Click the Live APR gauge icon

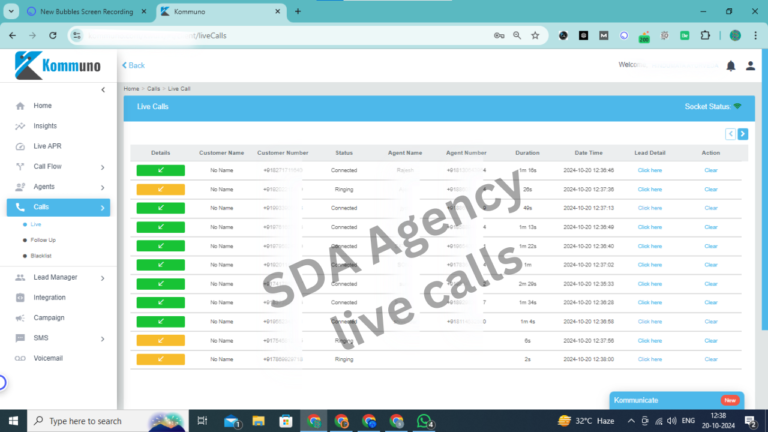coord(21,146)
